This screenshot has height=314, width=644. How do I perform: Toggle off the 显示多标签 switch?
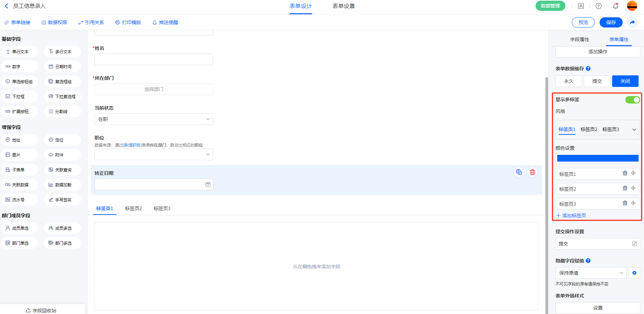pyautogui.click(x=632, y=100)
